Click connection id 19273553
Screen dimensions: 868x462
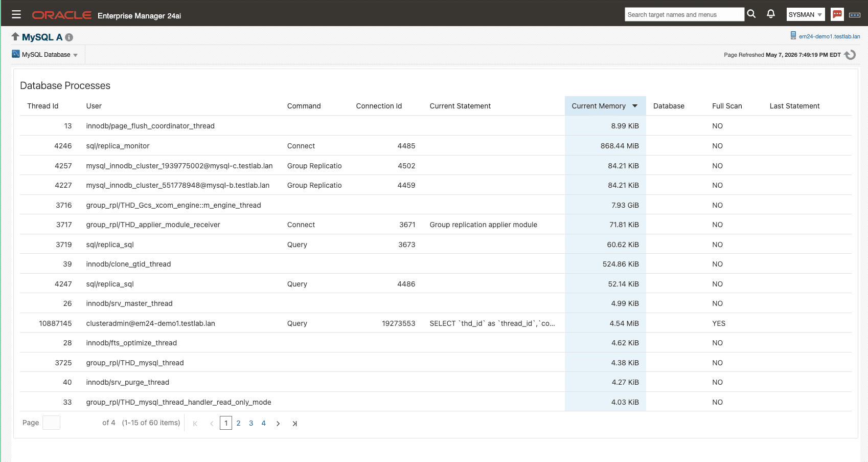coord(399,323)
